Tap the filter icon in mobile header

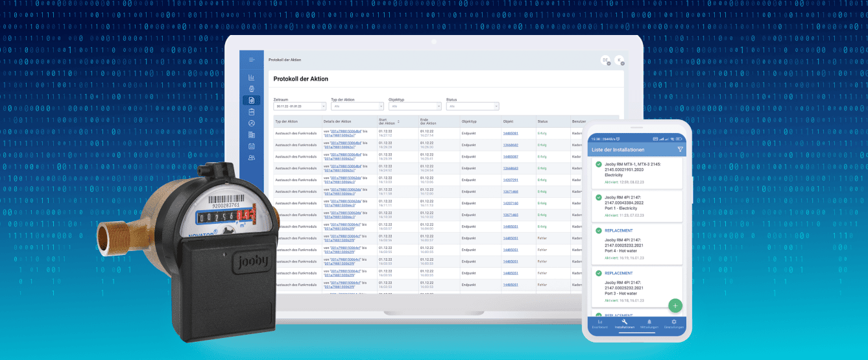tap(680, 149)
